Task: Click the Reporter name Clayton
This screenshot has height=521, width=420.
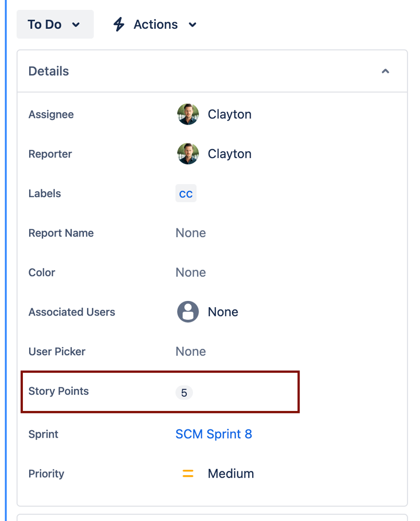Action: click(x=229, y=154)
